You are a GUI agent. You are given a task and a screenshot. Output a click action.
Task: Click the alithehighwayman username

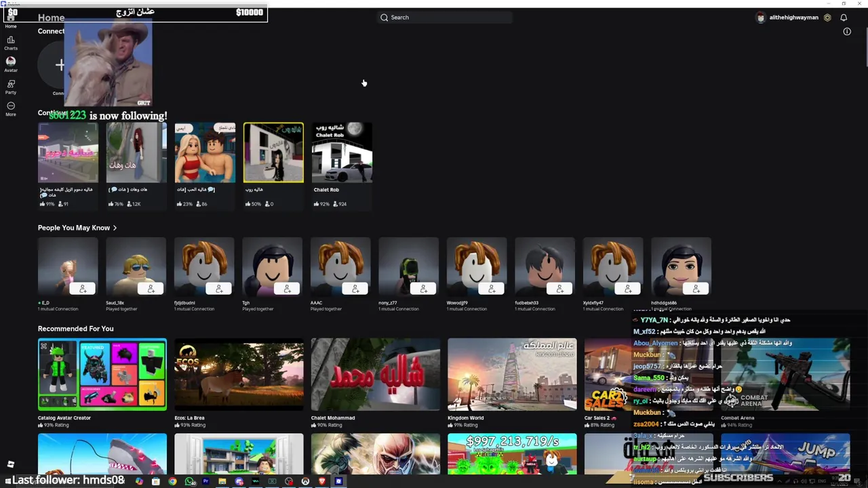pyautogui.click(x=793, y=18)
